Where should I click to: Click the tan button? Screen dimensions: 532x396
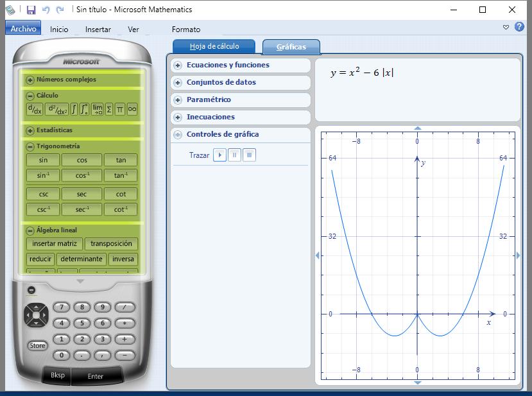[x=121, y=160]
